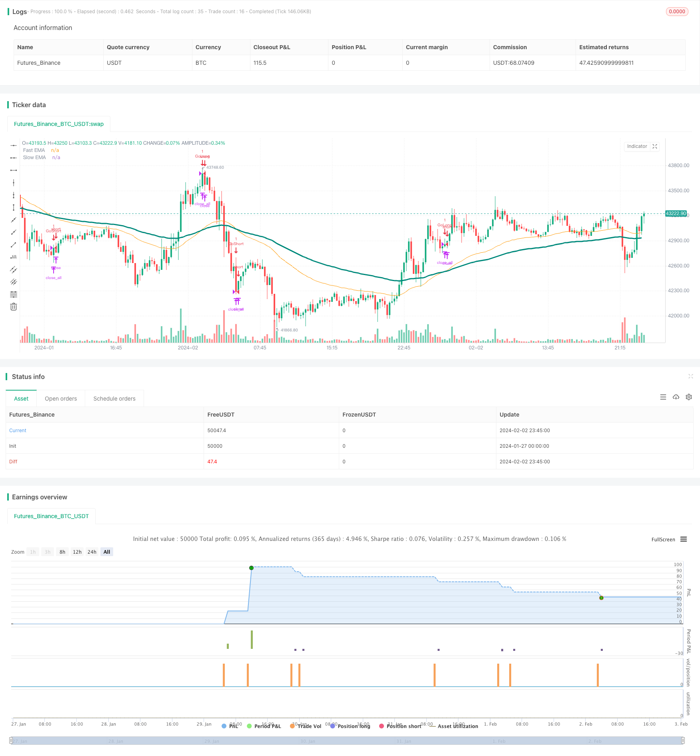The width and height of the screenshot is (700, 756).
Task: Toggle the Position short series in legend
Action: click(400, 726)
